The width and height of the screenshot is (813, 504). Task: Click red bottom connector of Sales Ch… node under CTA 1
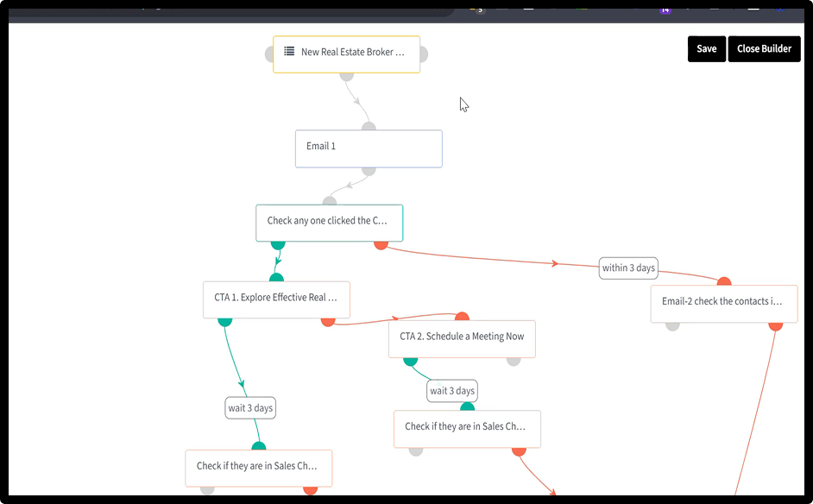pos(310,490)
